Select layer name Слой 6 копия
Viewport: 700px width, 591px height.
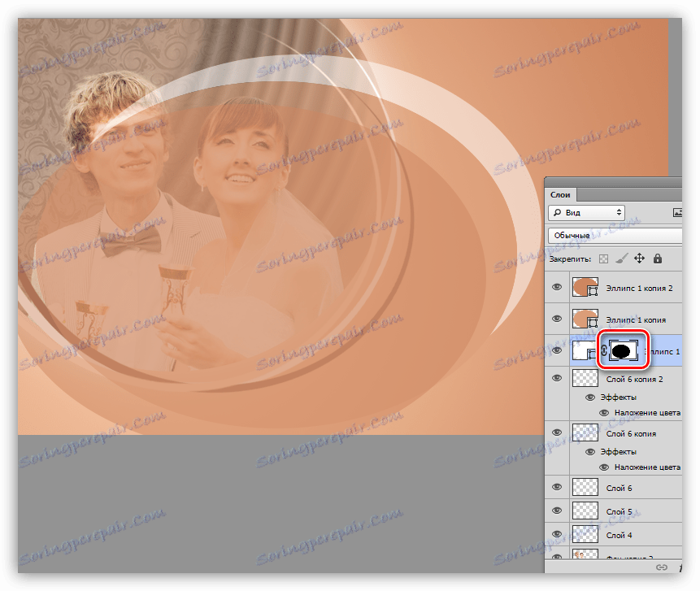pyautogui.click(x=631, y=434)
